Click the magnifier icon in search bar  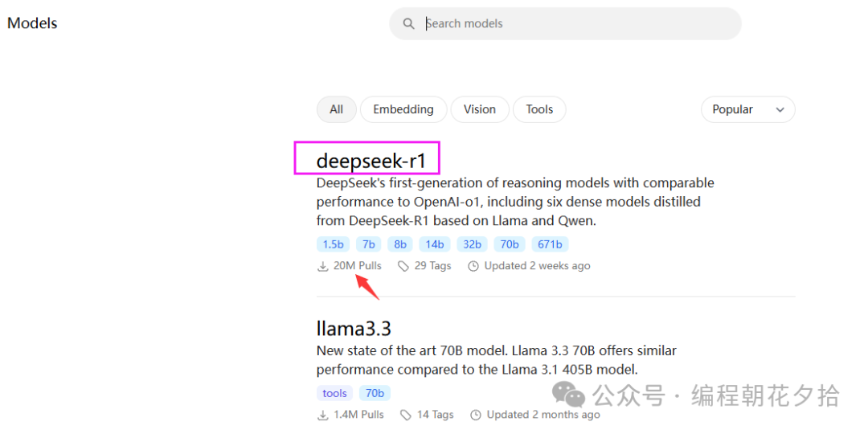(x=408, y=24)
